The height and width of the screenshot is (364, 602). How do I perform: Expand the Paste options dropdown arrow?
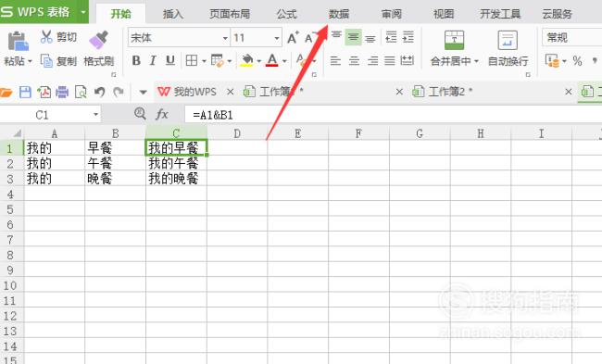click(x=30, y=61)
